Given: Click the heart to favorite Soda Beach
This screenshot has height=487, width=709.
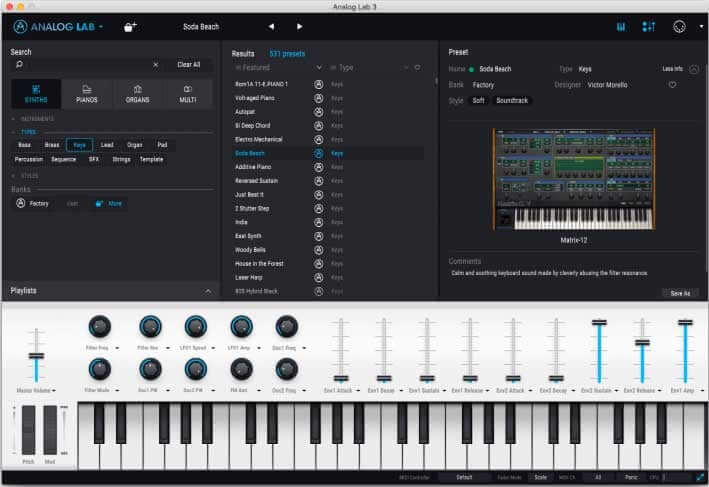Looking at the screenshot, I should pos(672,85).
